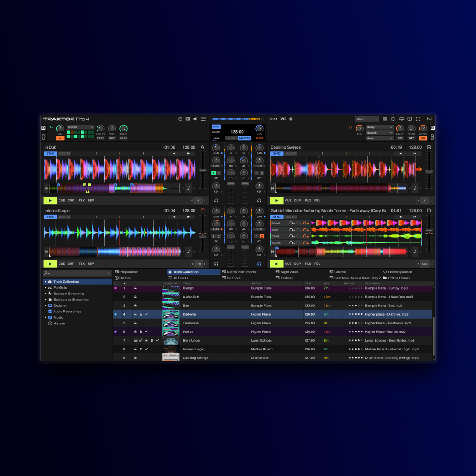Open the DJ Tools playlist tab

[x=231, y=278]
